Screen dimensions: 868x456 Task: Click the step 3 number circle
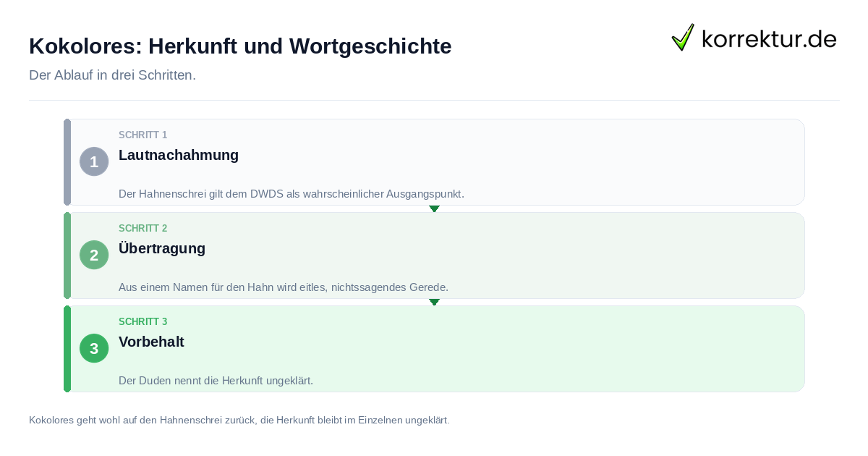point(94,348)
